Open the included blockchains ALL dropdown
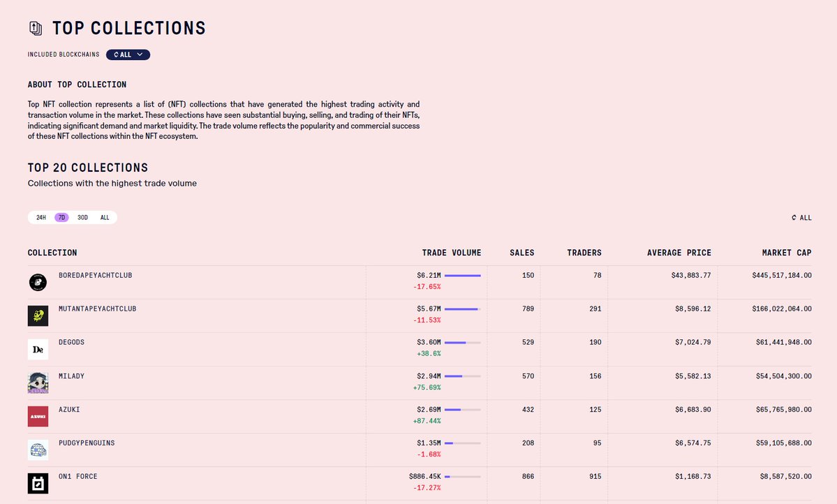 128,54
